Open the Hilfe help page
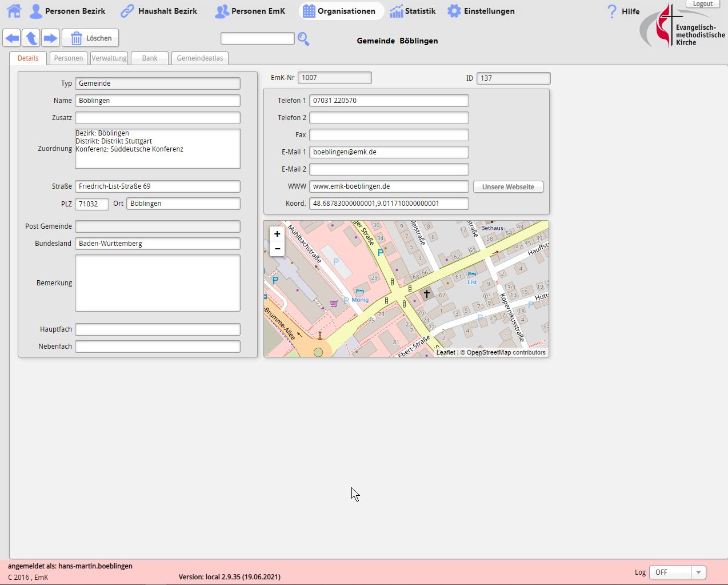The height and width of the screenshot is (585, 728). [x=623, y=11]
